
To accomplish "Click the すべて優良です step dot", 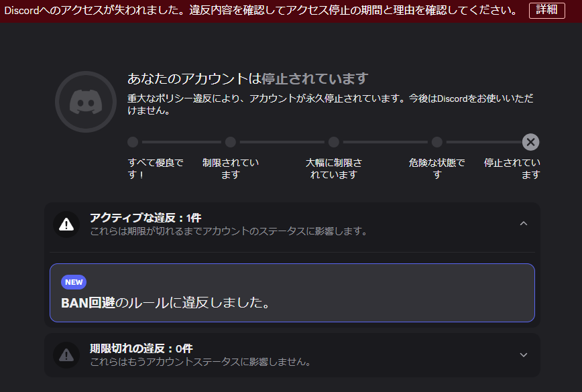I will coord(133,142).
